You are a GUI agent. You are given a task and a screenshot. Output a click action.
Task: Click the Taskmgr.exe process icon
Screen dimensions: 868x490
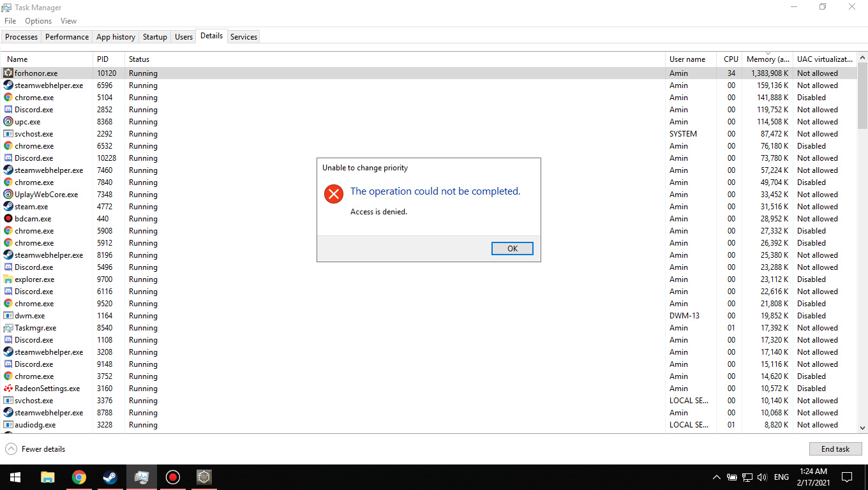[8, 328]
